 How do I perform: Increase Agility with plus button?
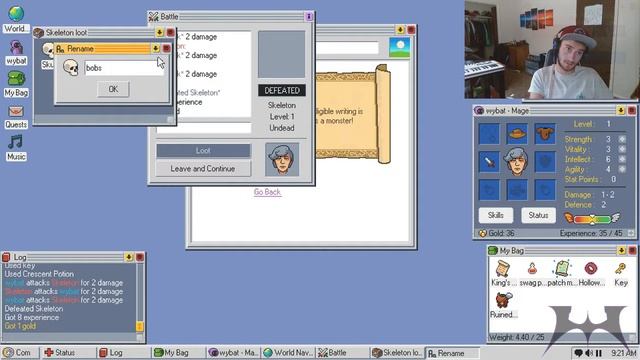click(x=622, y=169)
